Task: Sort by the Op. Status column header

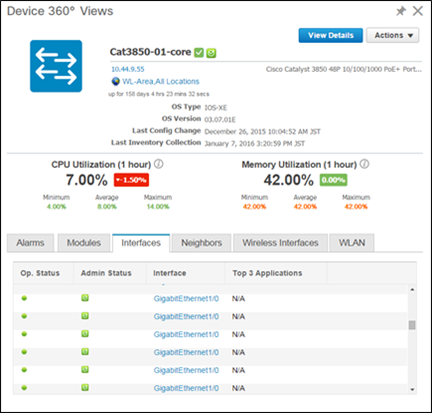Action: (43, 273)
